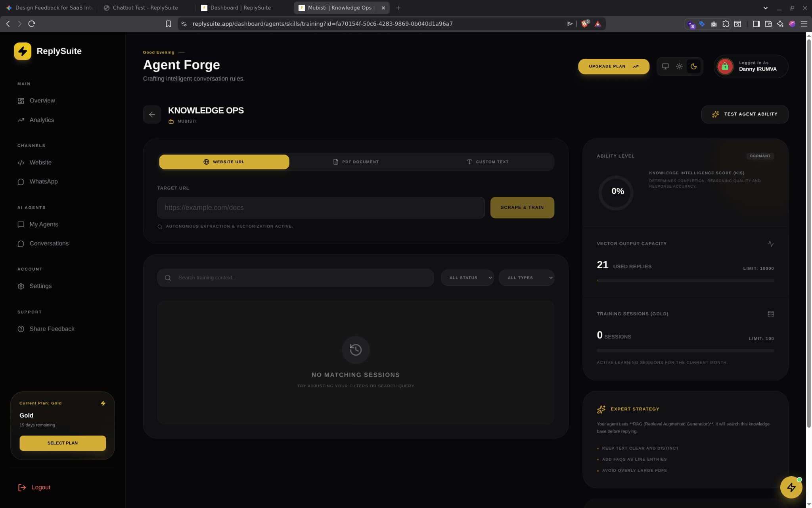This screenshot has height=508, width=812.
Task: Select the Custom Text tab
Action: point(487,162)
